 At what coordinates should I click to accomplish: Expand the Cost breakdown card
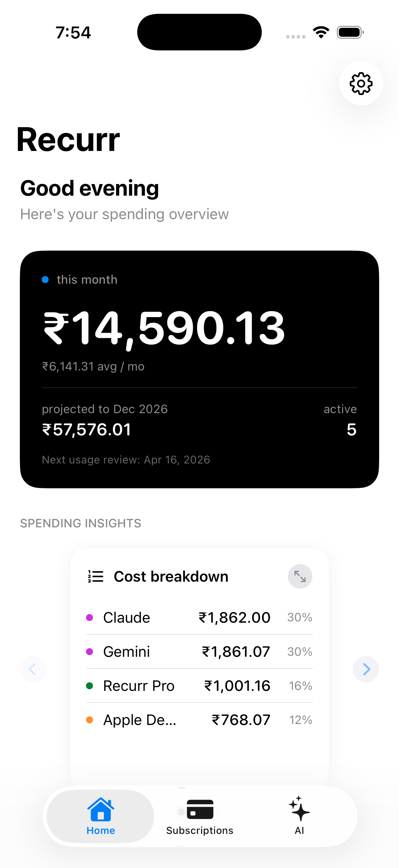point(300,576)
